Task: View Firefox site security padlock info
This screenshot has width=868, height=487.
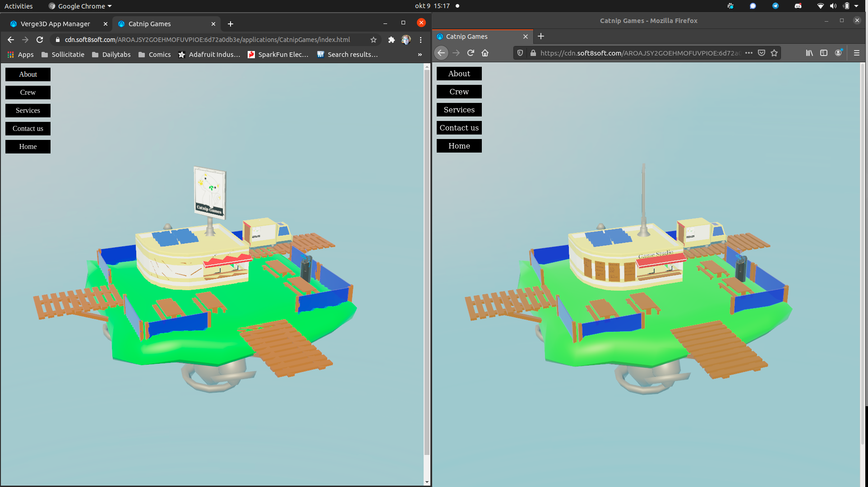Action: (533, 53)
